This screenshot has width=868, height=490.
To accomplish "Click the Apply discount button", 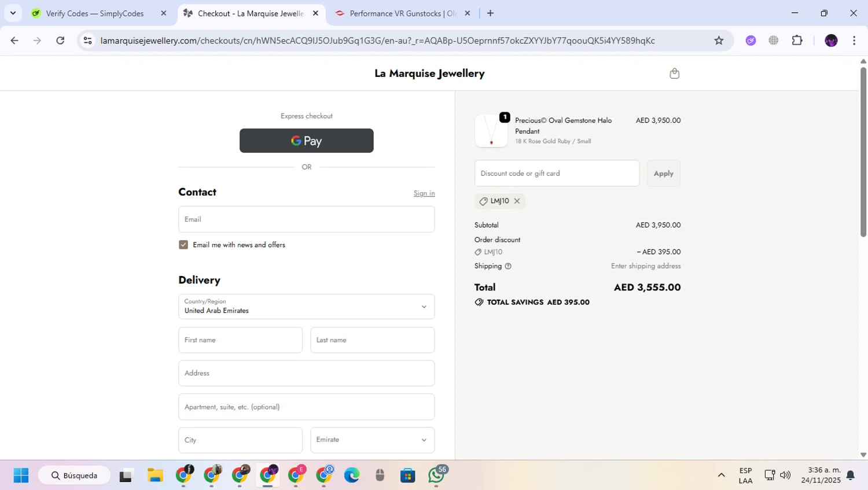I will pyautogui.click(x=664, y=174).
